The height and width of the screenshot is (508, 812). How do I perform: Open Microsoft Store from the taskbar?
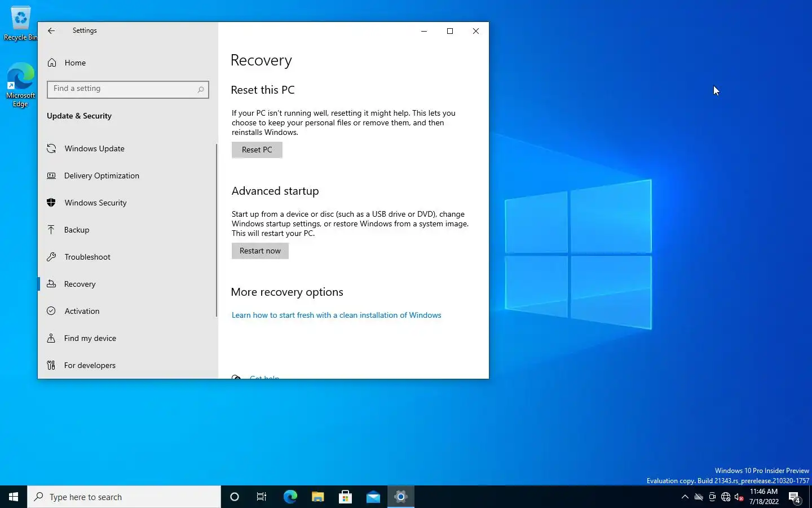[x=345, y=497]
